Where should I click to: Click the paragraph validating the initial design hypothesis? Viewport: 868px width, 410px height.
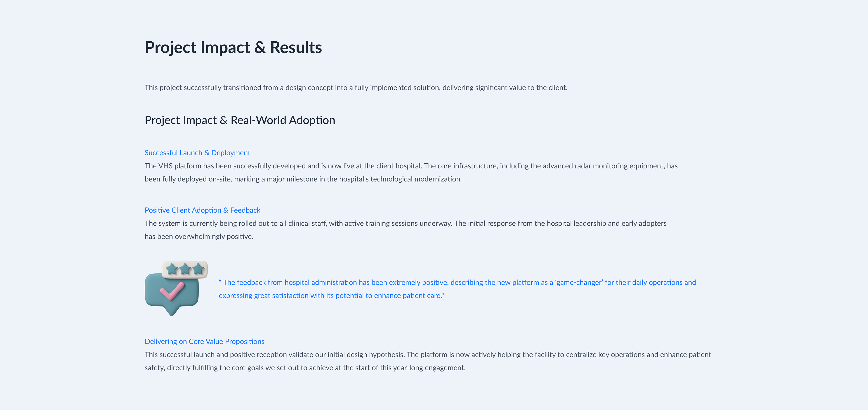(428, 355)
